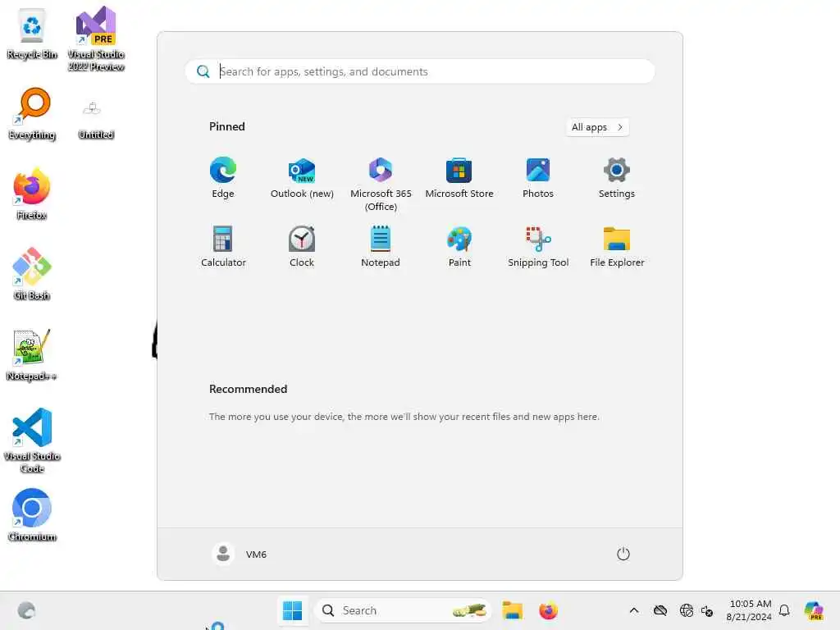Open the Clock app
The width and height of the screenshot is (840, 630).
point(302,247)
